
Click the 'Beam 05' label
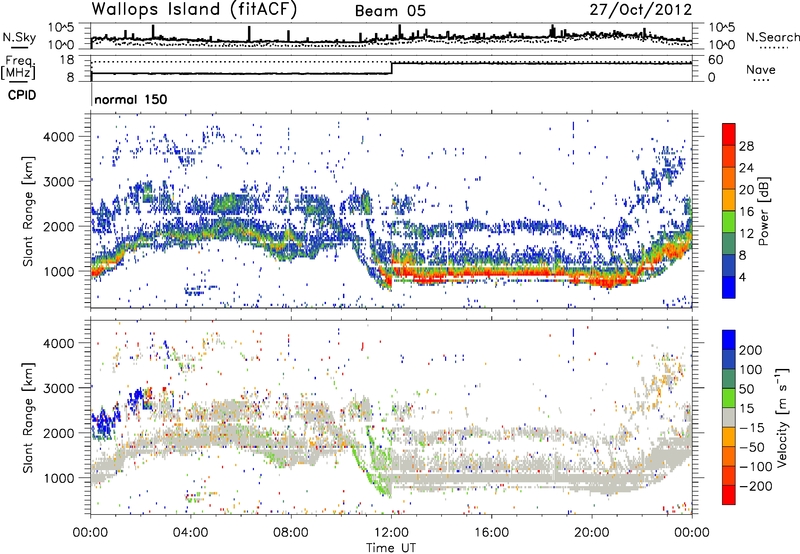390,11
